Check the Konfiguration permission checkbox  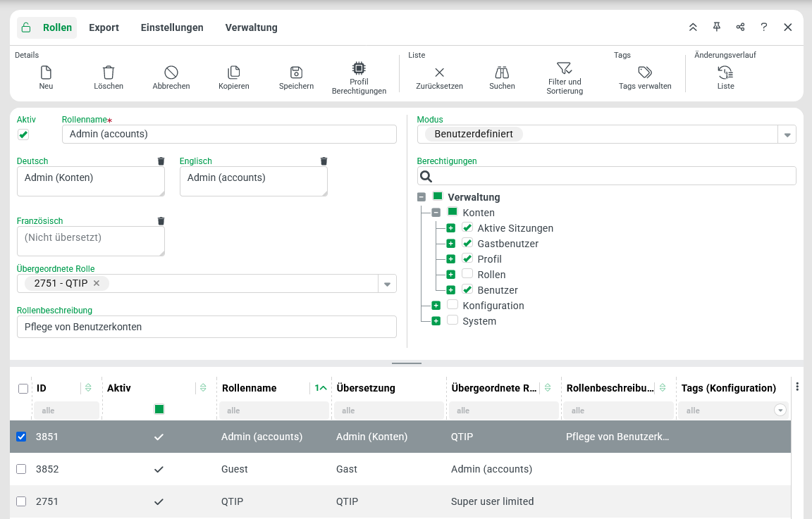(x=452, y=304)
